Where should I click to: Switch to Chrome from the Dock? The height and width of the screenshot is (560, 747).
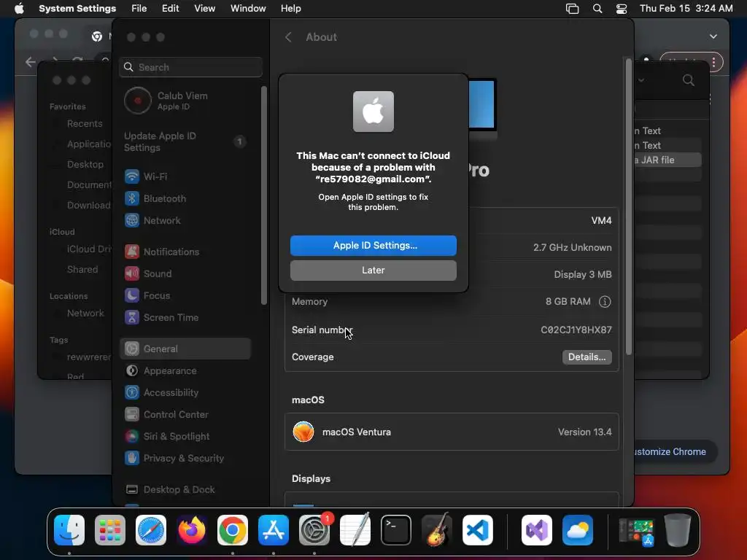233,530
